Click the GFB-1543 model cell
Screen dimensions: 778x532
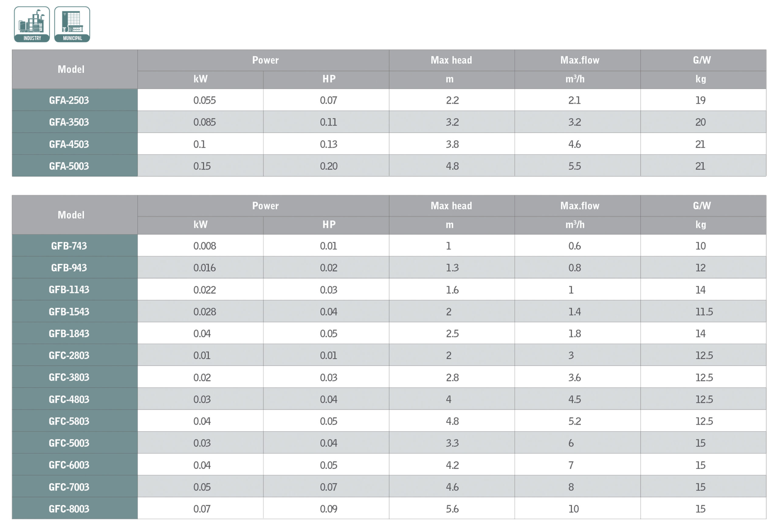click(69, 311)
